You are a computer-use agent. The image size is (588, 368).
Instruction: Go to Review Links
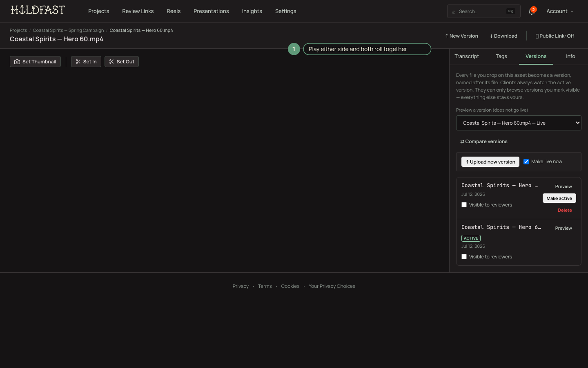(138, 11)
